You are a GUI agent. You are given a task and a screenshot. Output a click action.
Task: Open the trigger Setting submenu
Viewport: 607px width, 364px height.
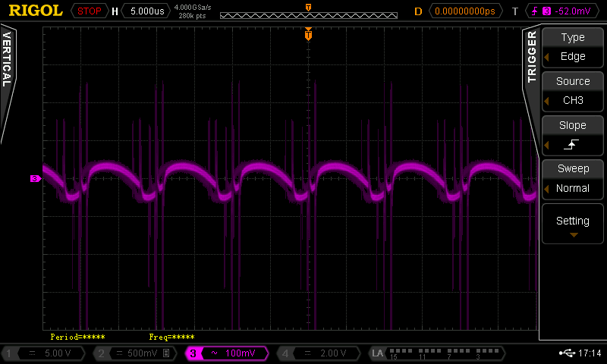click(x=573, y=224)
